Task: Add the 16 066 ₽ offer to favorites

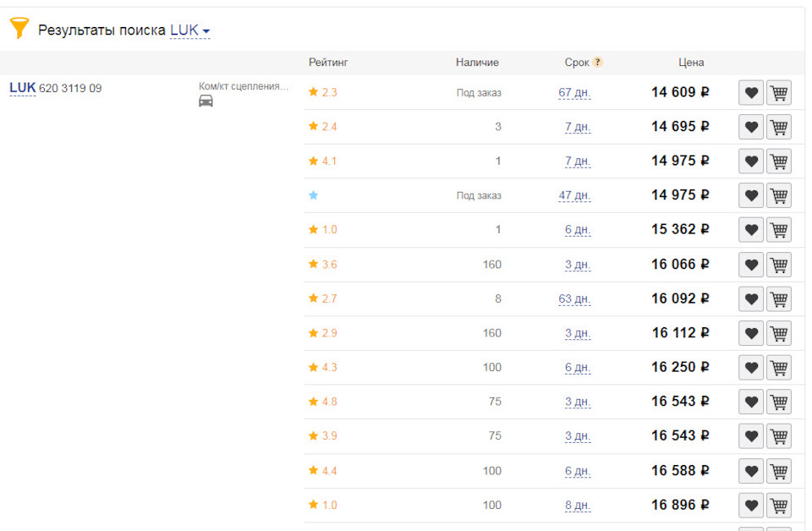Action: [751, 265]
